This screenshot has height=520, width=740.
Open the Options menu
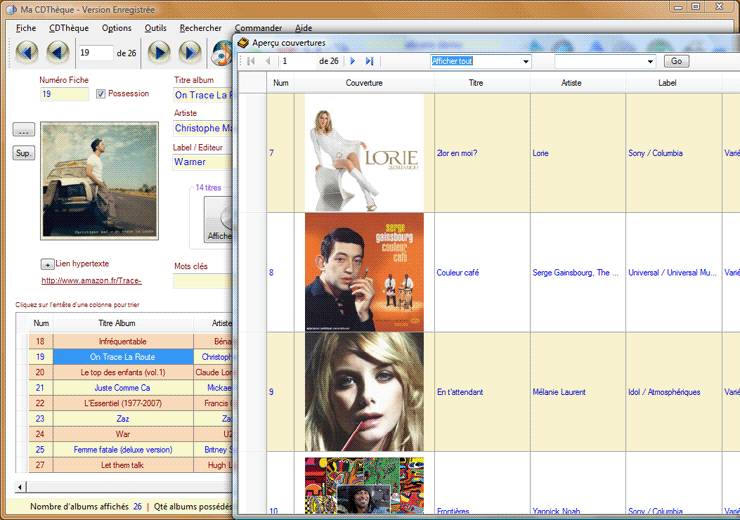[x=117, y=28]
